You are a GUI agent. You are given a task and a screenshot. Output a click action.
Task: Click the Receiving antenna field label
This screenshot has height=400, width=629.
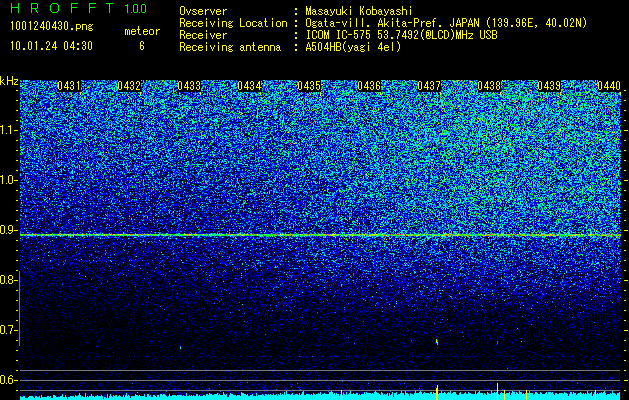[x=230, y=47]
